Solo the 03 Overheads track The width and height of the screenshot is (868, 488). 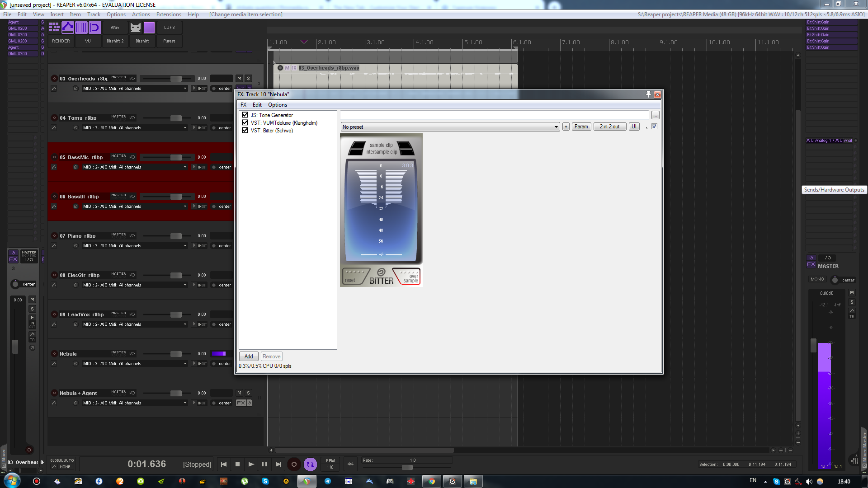(248, 79)
